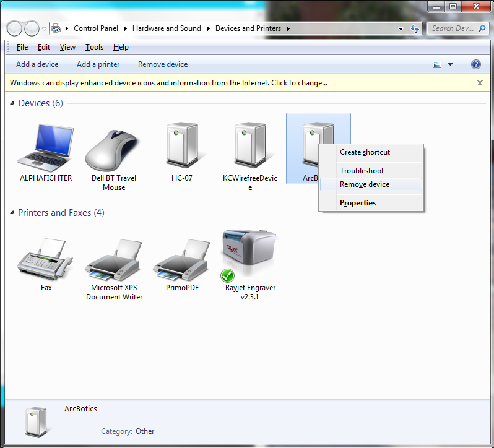Choose Troubleshoot from context menu

pos(371,171)
